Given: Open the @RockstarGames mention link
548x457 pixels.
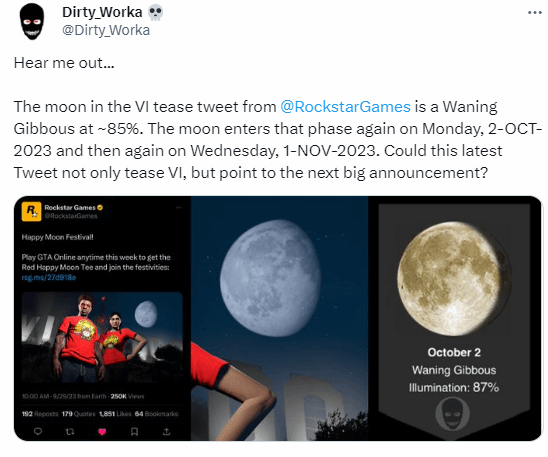Looking at the screenshot, I should click(345, 107).
